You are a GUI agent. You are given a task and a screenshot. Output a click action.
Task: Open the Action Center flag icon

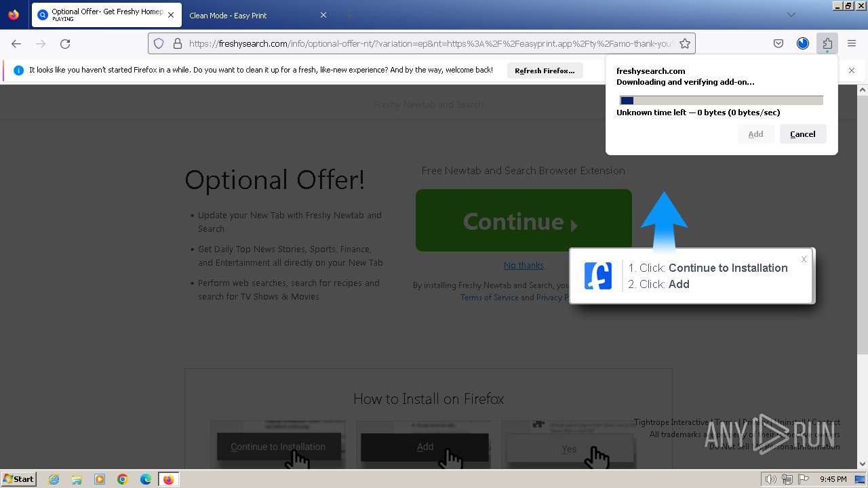coord(804,479)
